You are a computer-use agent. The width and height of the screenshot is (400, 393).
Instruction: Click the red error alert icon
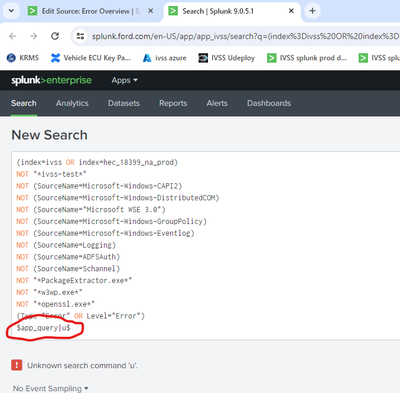(x=17, y=365)
